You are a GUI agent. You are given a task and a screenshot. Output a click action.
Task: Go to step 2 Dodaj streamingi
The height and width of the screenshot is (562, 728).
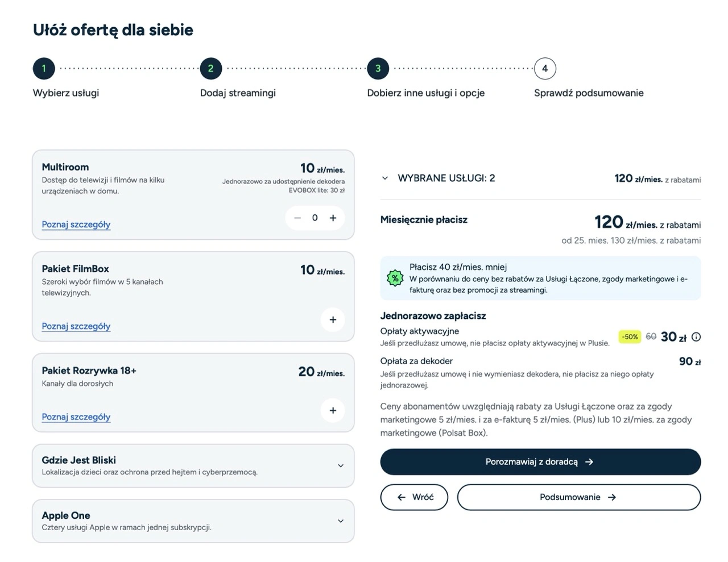point(210,69)
